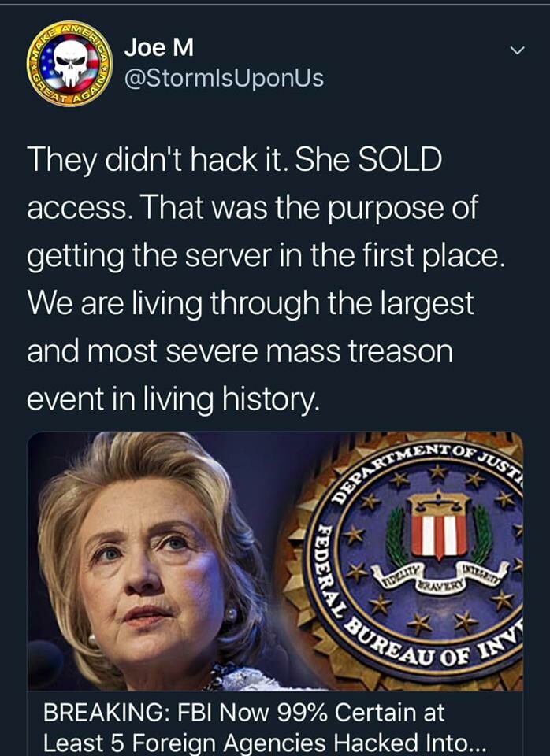Open the tweet text body

pos(266,280)
